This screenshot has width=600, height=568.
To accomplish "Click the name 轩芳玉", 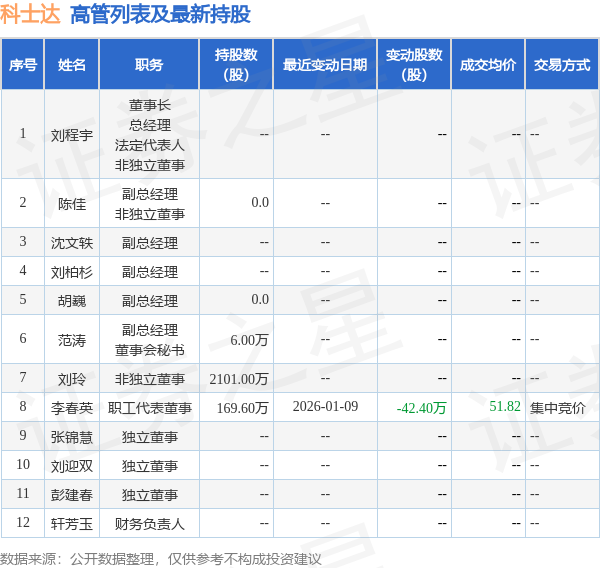I will point(72,524).
